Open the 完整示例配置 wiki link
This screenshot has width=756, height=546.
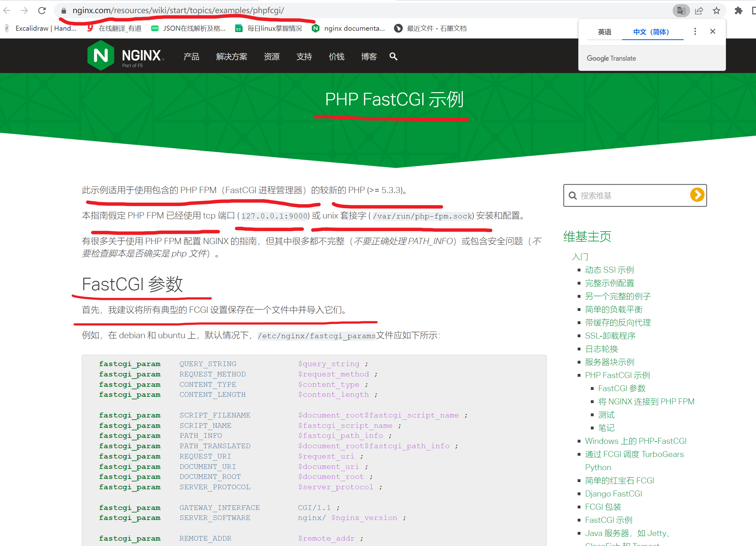point(609,283)
